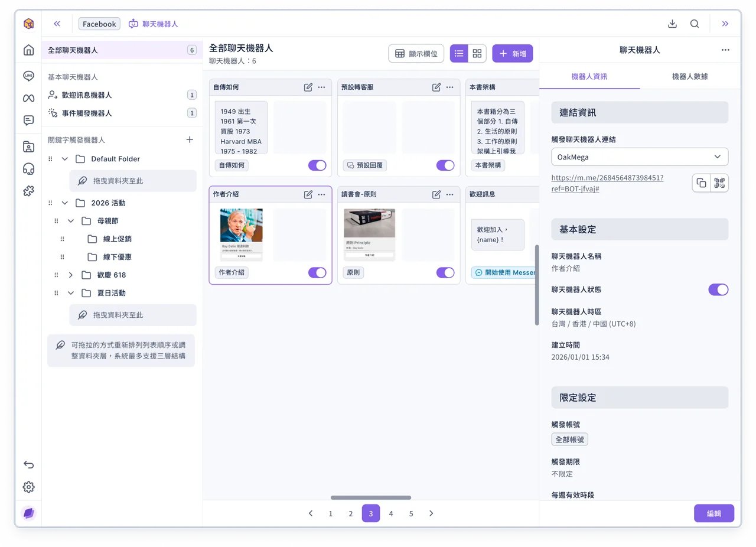Click the 編輯 button
Image resolution: width=756 pixels, height=547 pixels.
[714, 513]
